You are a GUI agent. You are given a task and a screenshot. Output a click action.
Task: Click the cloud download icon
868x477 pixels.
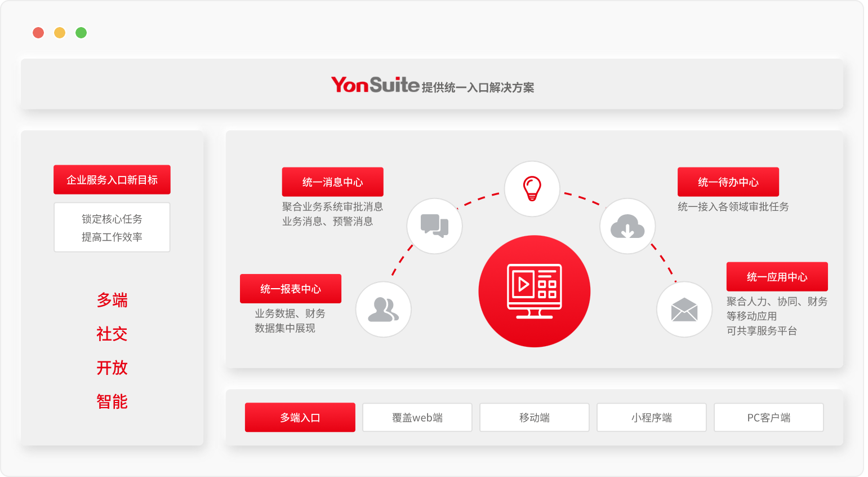pyautogui.click(x=627, y=226)
